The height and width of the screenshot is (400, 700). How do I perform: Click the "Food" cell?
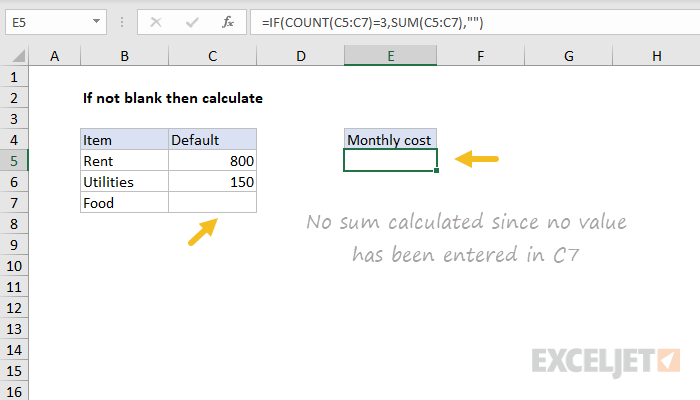pos(125,203)
